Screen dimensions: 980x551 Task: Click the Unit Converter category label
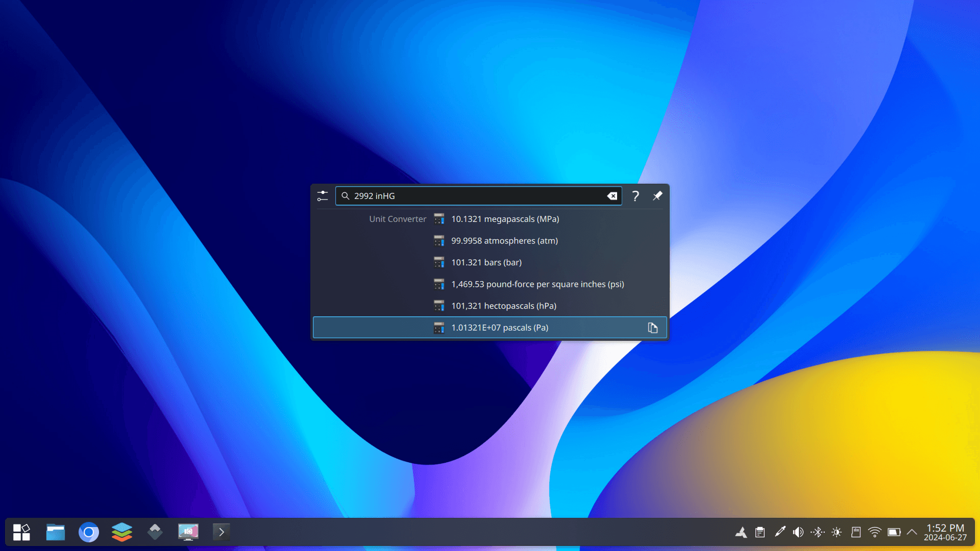pyautogui.click(x=398, y=219)
